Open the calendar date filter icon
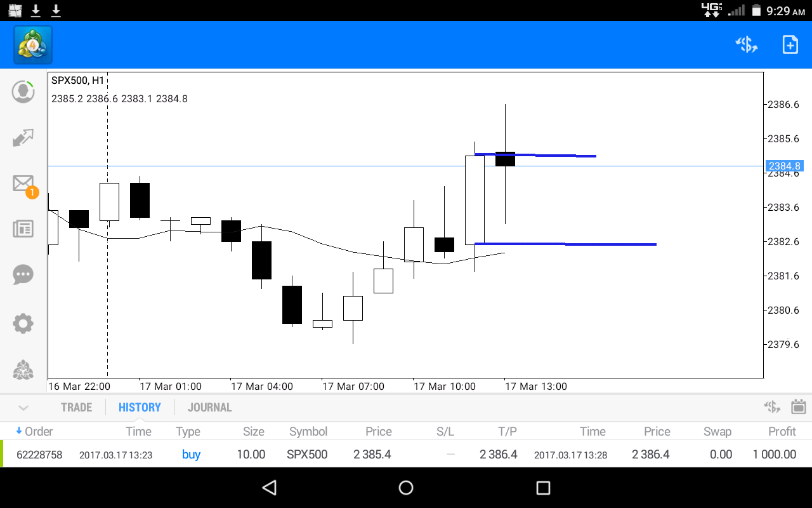 798,407
